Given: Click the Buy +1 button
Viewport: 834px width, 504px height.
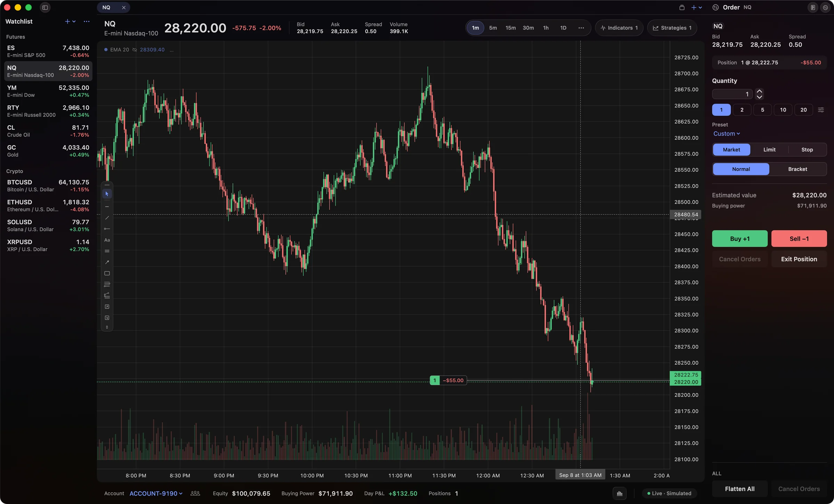Looking at the screenshot, I should (x=739, y=239).
